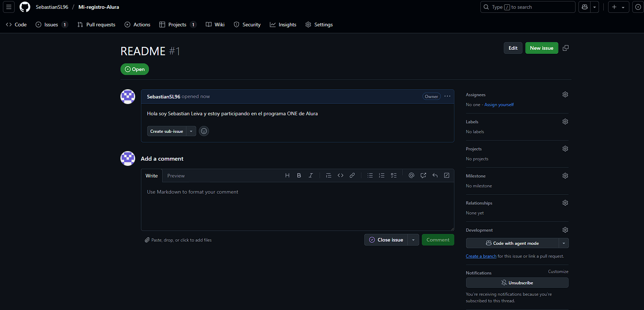
Task: Expand the Close issue options dropdown
Action: (413, 240)
